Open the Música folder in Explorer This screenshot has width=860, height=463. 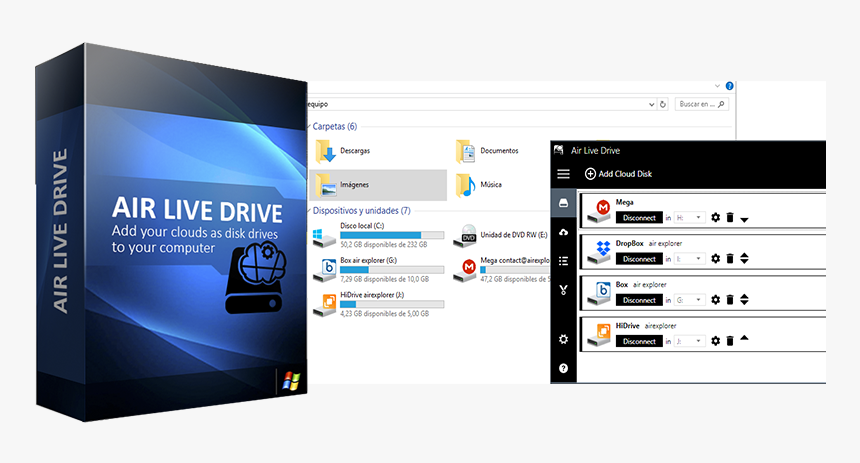[x=479, y=185]
